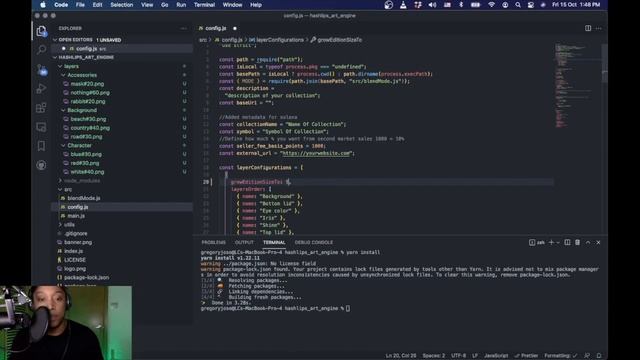Viewport: 640px width, 360px height.
Task: Open the Remote Explorer view
Action: coord(41,127)
